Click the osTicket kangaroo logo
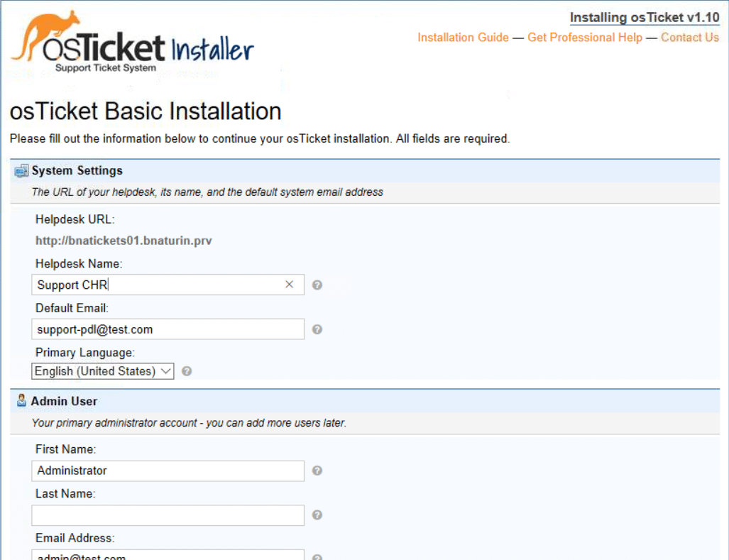 (x=133, y=42)
